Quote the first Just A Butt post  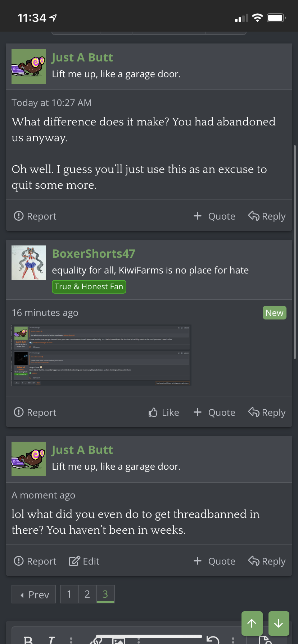214,216
